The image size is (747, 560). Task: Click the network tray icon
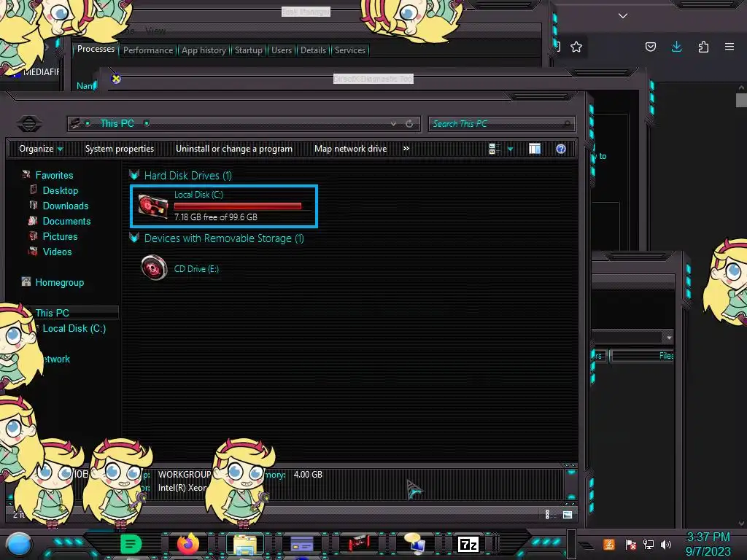[x=649, y=544]
